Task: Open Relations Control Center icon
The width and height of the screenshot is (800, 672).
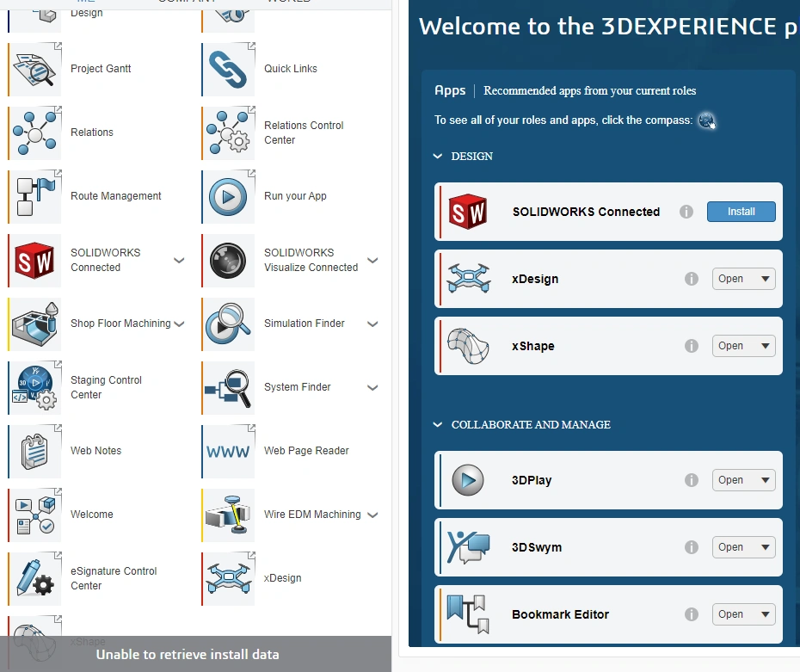Action: (x=229, y=133)
